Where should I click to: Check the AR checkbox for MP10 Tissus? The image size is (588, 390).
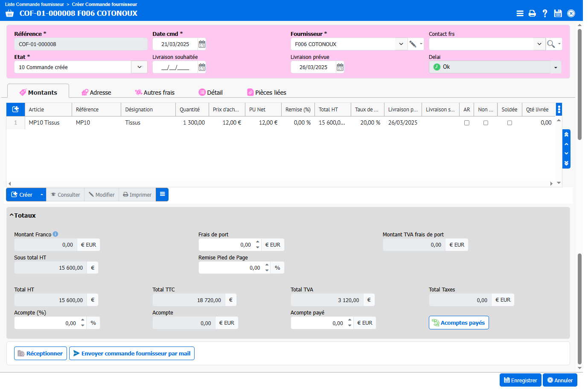(467, 123)
